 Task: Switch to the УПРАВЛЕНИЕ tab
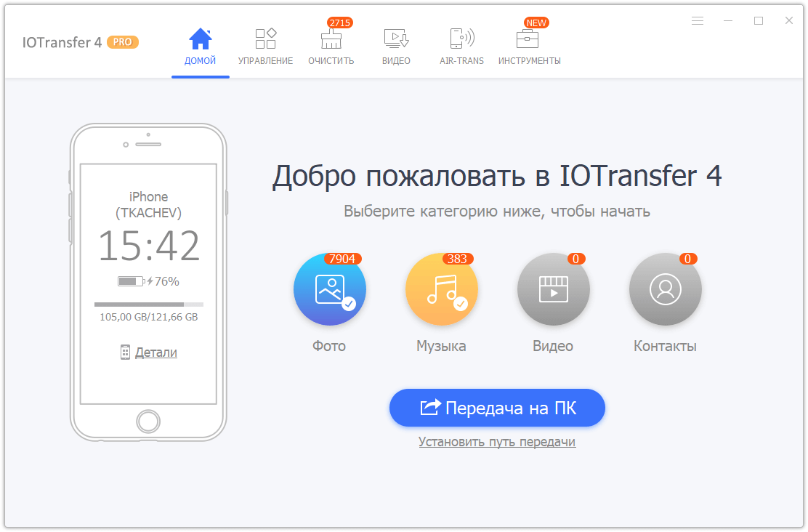click(265, 47)
